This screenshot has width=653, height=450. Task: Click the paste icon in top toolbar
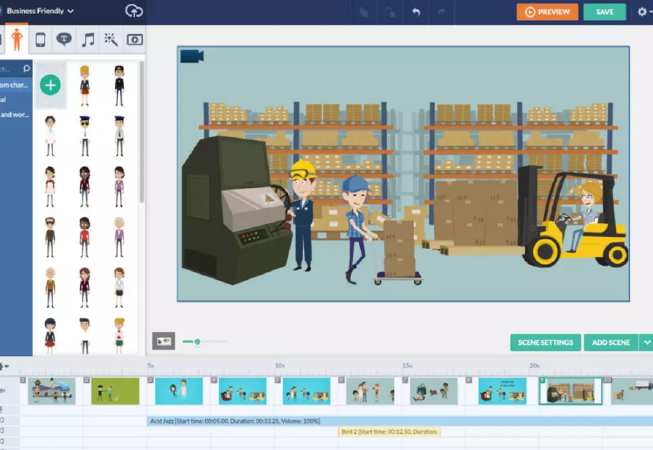390,12
